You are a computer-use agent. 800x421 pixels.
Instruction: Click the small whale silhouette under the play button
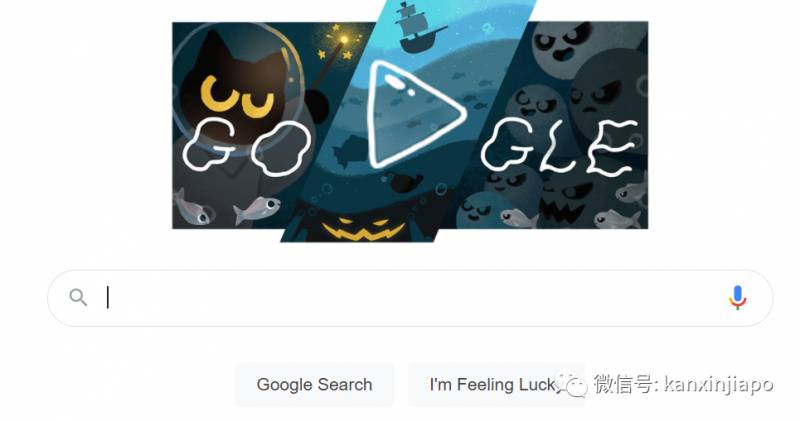(405, 182)
